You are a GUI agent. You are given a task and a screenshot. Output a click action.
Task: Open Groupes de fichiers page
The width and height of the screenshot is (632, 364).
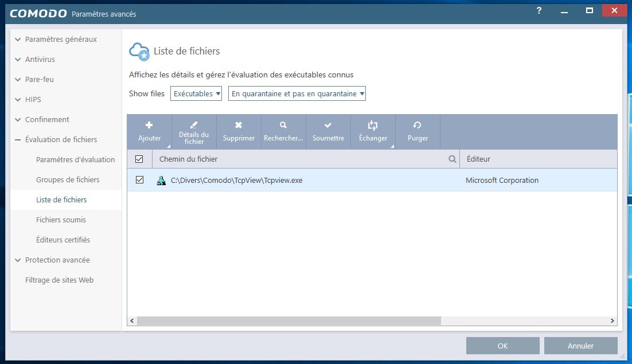[x=68, y=179]
